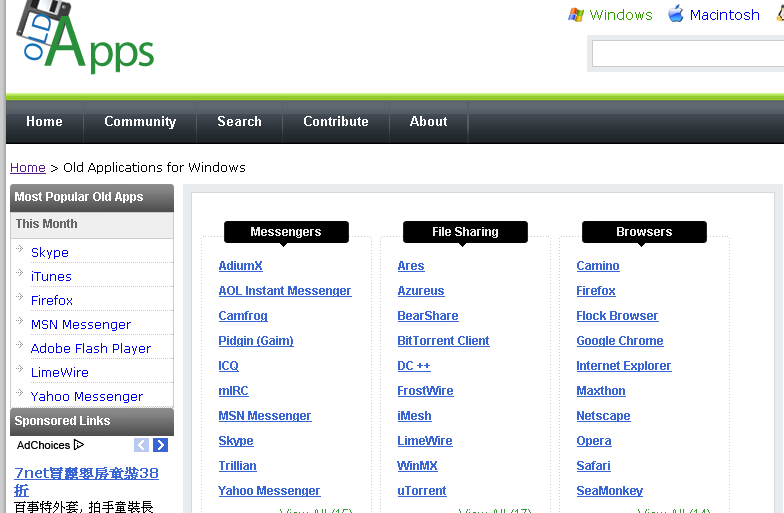This screenshot has height=513, width=784.
Task: Open the About menu item
Action: [428, 122]
